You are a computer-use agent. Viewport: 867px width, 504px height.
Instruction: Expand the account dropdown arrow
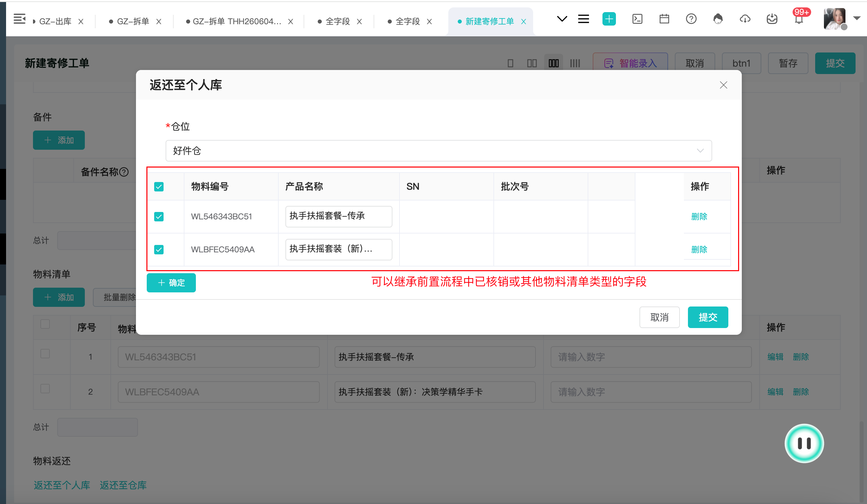coord(857,18)
